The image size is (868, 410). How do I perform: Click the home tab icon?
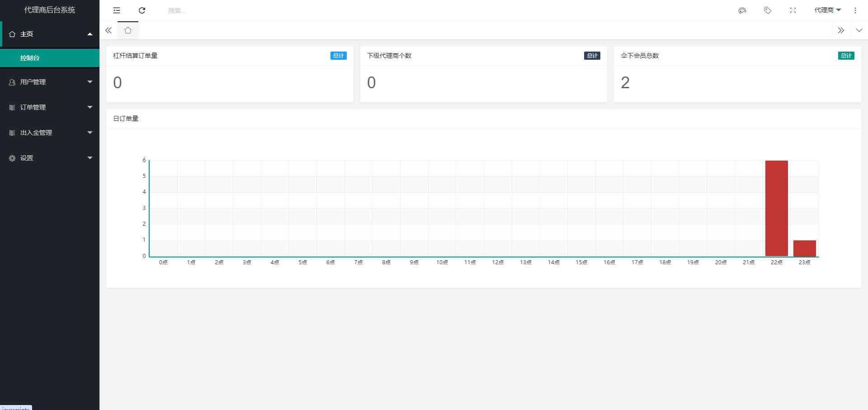128,30
